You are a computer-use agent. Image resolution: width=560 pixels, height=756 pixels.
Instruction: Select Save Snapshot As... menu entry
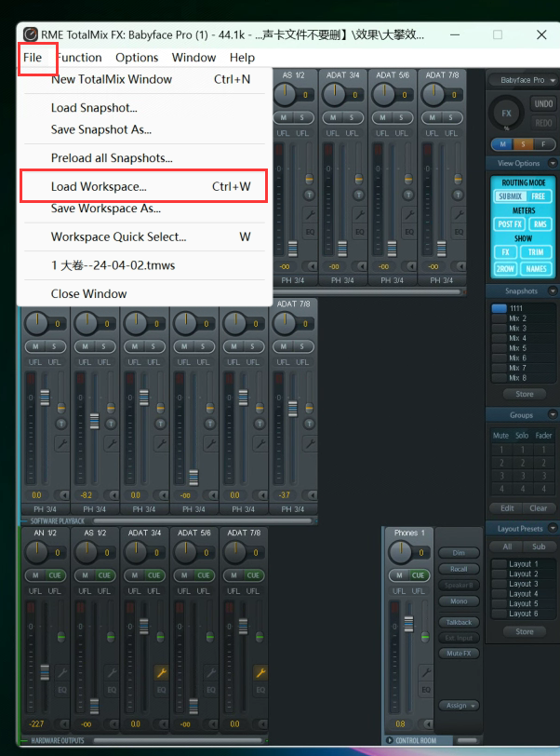(144, 129)
